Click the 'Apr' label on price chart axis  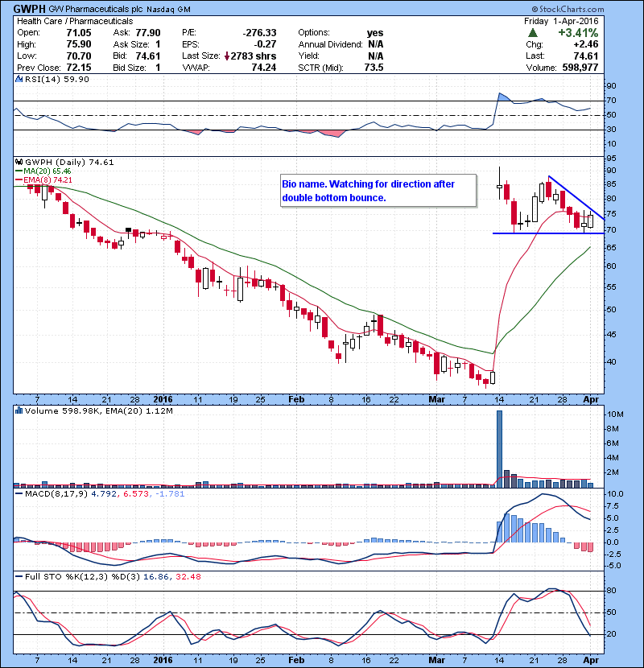click(591, 400)
